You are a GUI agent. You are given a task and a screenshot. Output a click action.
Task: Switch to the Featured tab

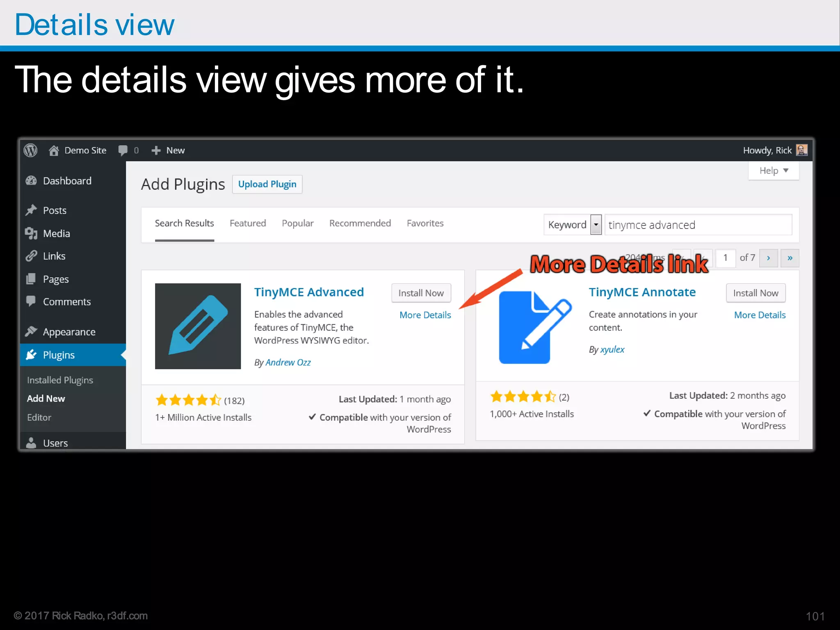[248, 224]
